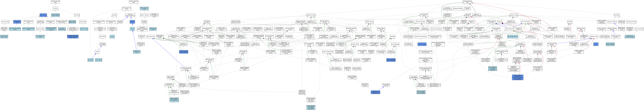Viewport: 644px width, 110px height.
Task: Select 'process utilizing autophagic mechanism' node
Action: (409, 22)
